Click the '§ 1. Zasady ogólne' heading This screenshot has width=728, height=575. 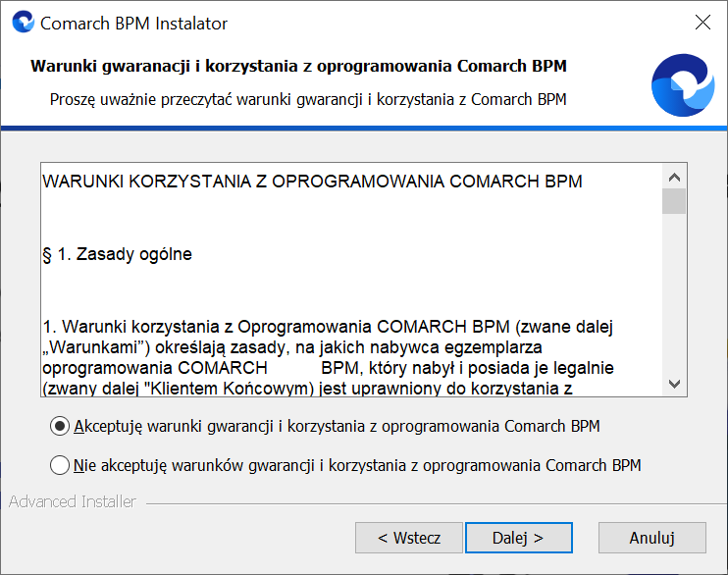(118, 254)
